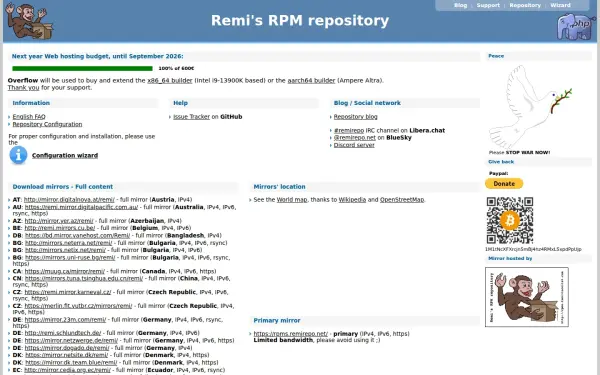
Task: Click the monkey mirror-hosted-by image
Action: [527, 297]
